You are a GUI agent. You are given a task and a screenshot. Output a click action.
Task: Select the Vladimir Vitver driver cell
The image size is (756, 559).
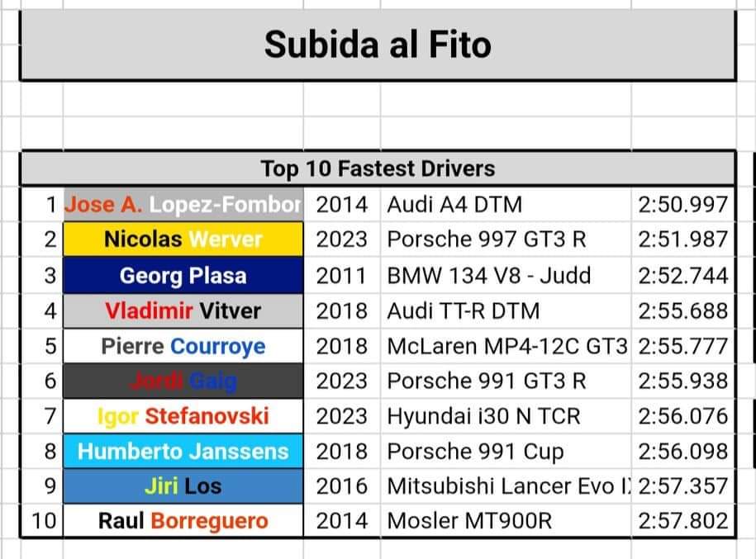tap(183, 311)
